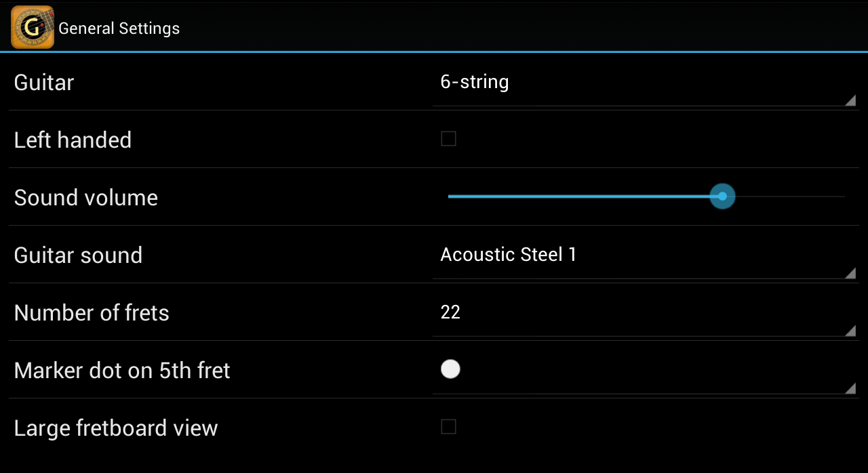Select the Guitar sound settings row
This screenshot has width=868, height=473.
[217, 255]
